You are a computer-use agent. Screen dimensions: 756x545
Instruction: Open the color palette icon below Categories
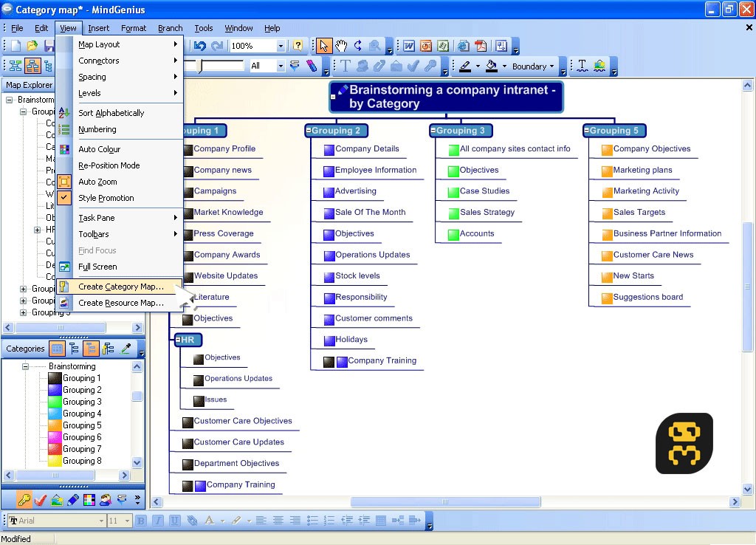(57, 349)
